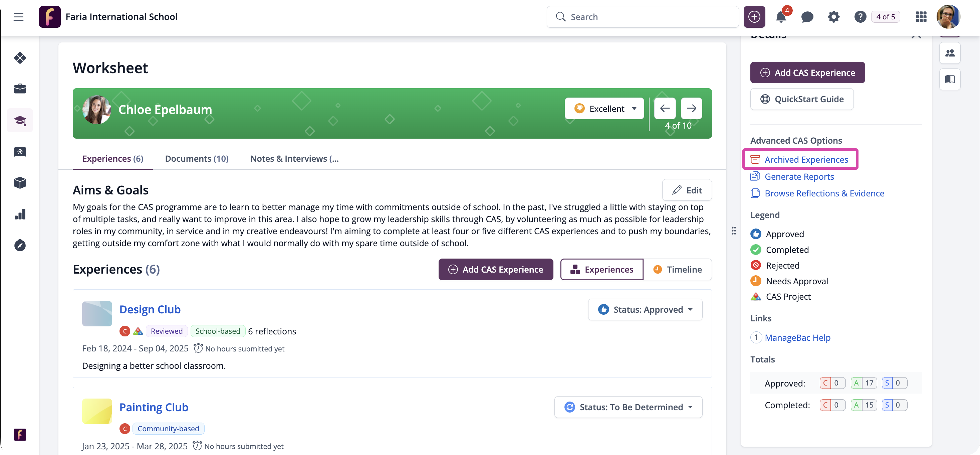Toggle the hamburger navigation menu
The height and width of the screenshot is (455, 980).
click(x=18, y=17)
